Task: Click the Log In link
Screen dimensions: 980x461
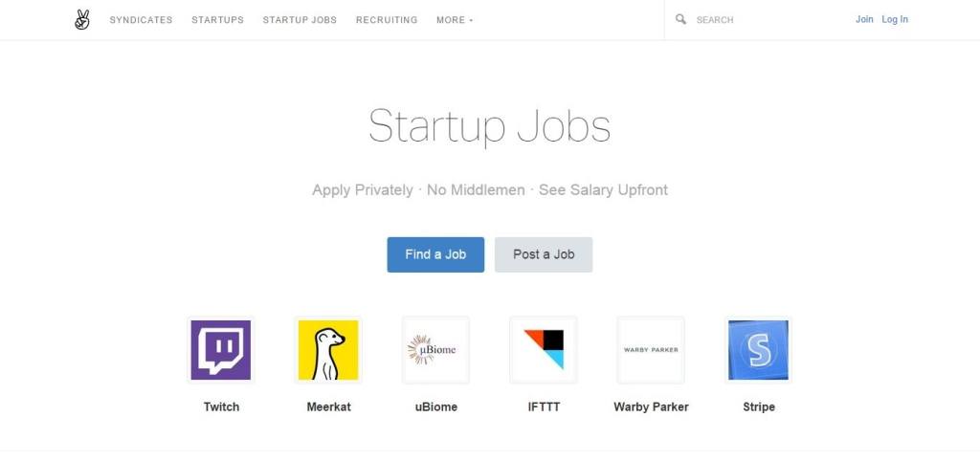Action: [895, 19]
